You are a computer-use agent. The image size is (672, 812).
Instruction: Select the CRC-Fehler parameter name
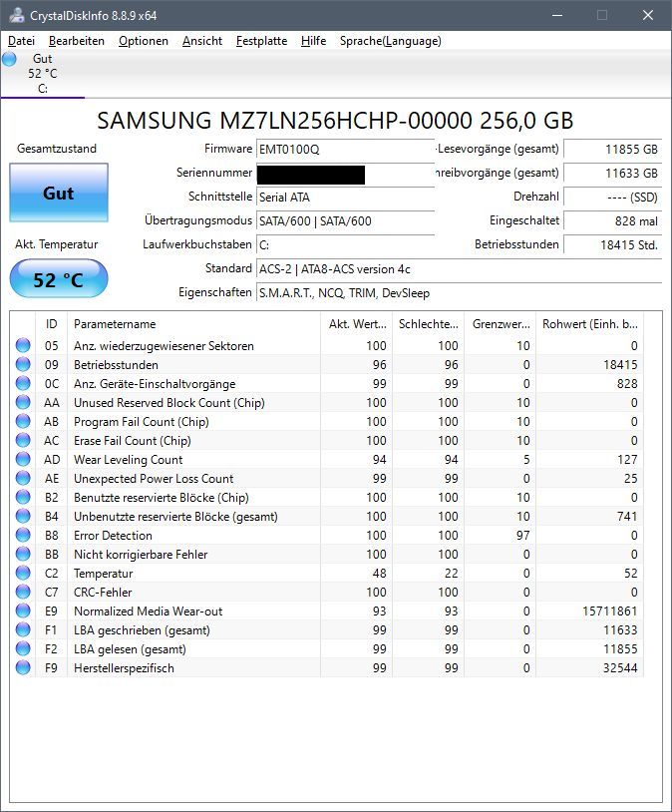pos(103,593)
